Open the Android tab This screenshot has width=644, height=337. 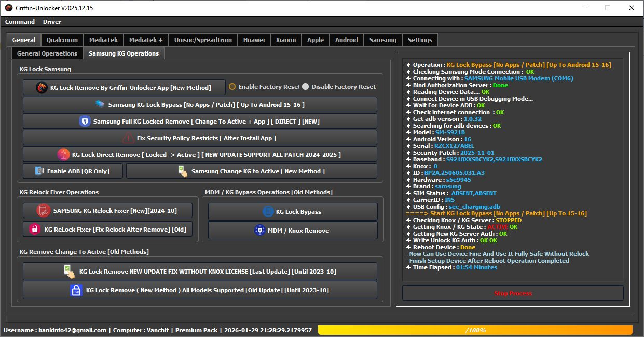click(x=347, y=40)
